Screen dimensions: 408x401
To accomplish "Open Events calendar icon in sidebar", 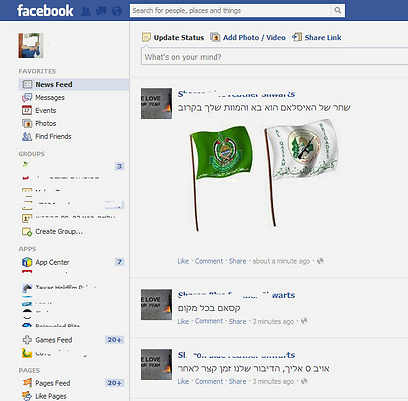I will pyautogui.click(x=27, y=110).
